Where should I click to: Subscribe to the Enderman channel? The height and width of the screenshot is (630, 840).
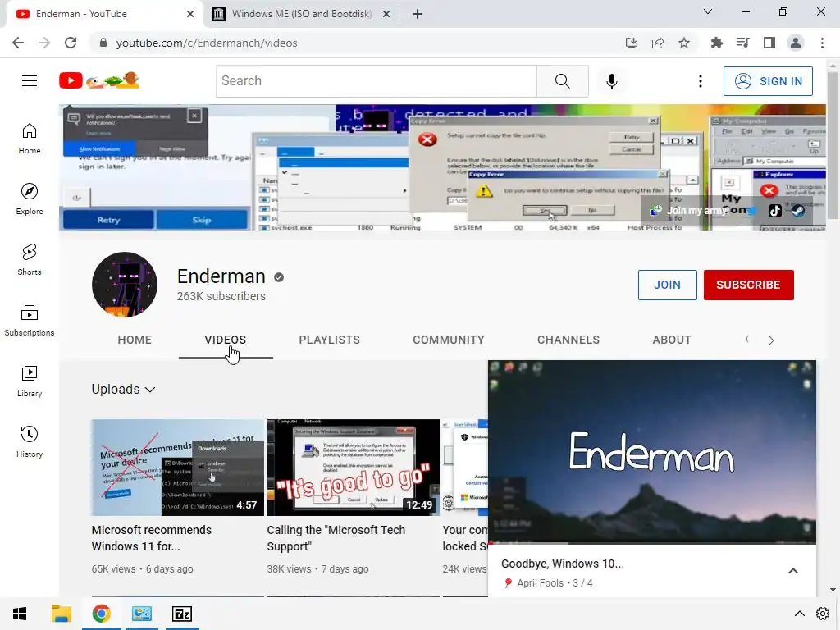coord(748,285)
